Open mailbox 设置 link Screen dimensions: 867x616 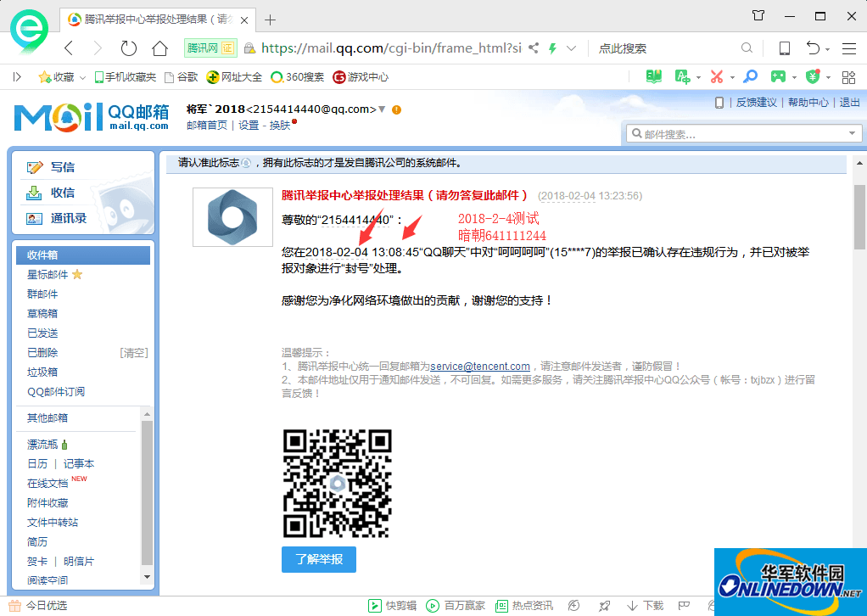[x=249, y=125]
